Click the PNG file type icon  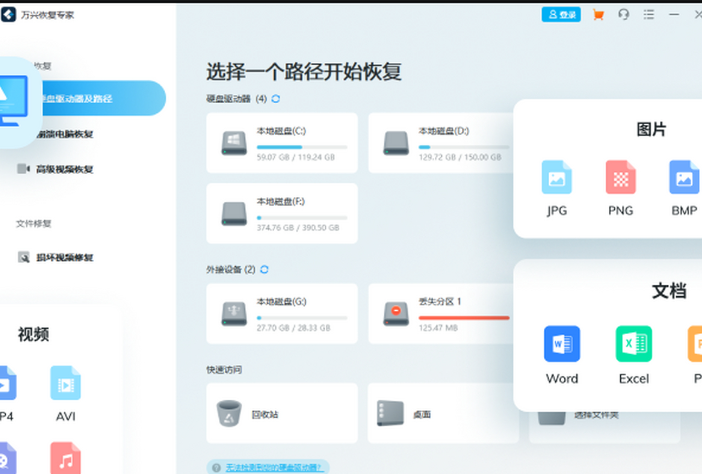621,177
